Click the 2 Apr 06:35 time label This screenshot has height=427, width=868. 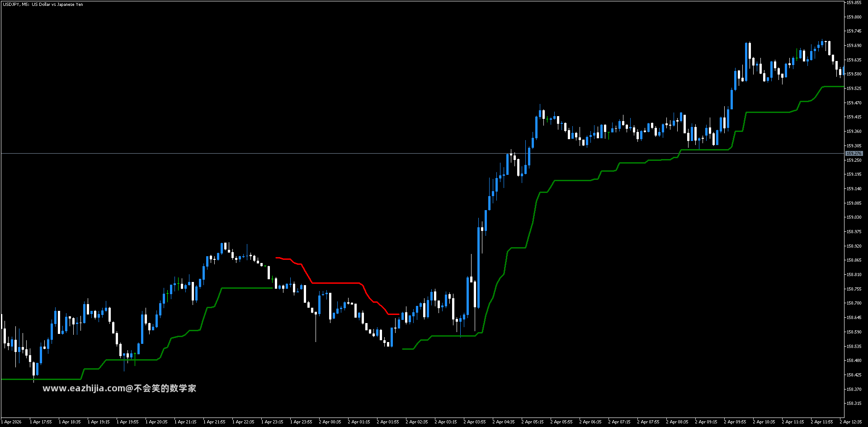click(x=590, y=422)
